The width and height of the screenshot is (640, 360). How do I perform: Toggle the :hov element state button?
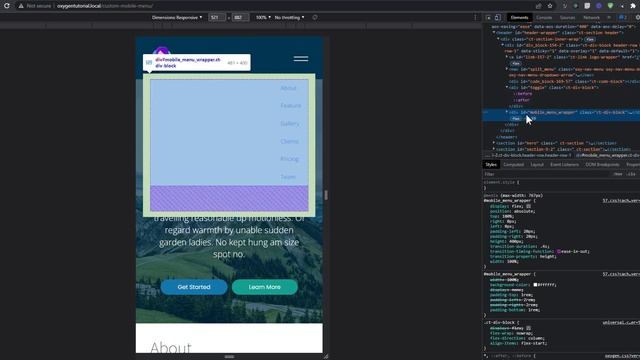(618, 174)
